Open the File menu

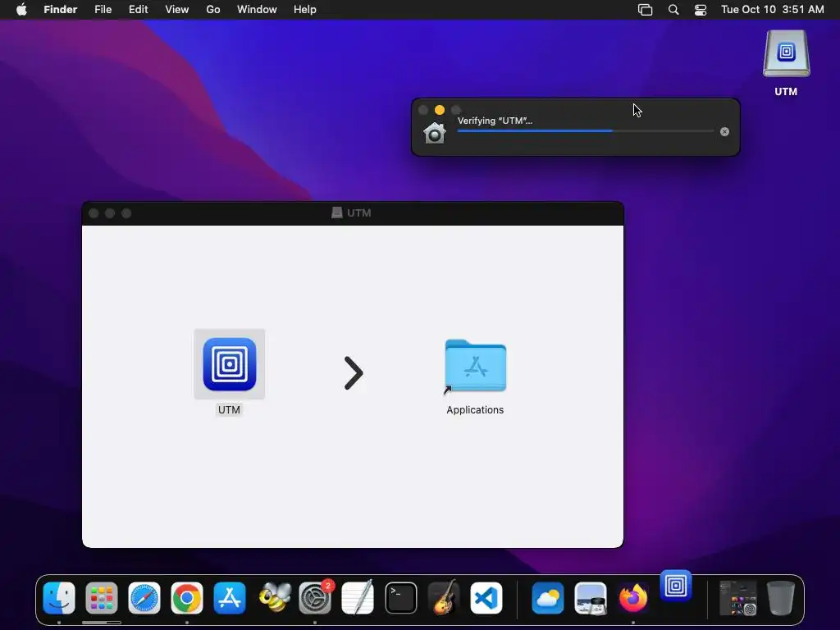point(103,10)
